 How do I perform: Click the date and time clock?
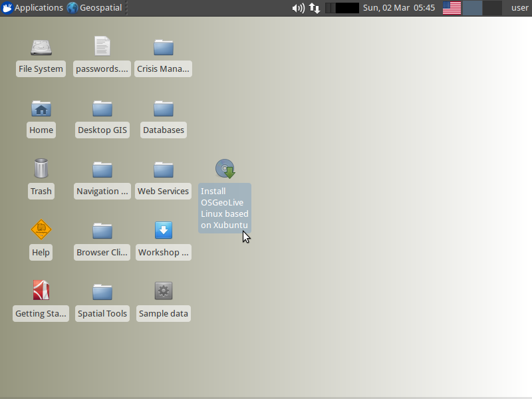pos(399,8)
